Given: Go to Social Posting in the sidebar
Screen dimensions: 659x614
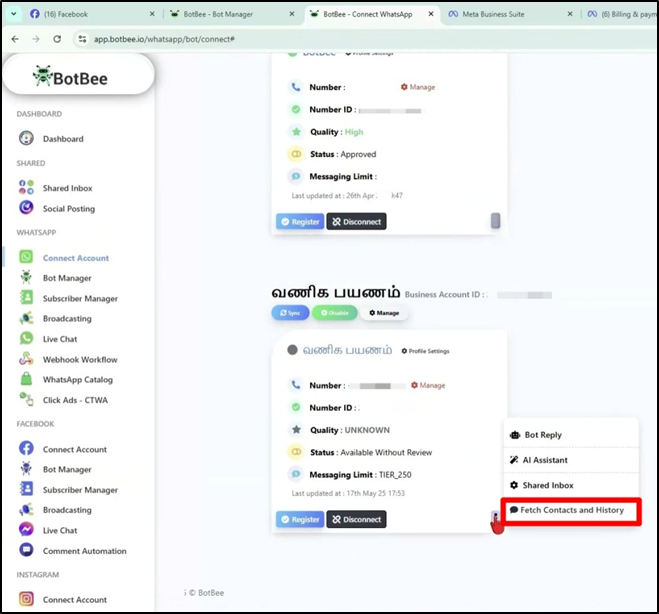Looking at the screenshot, I should click(x=68, y=209).
